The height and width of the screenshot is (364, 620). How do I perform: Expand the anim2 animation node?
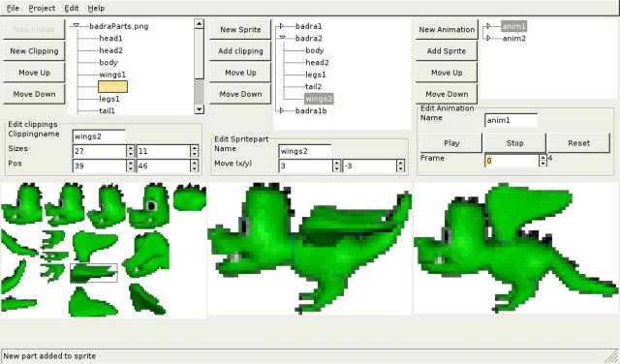point(488,38)
